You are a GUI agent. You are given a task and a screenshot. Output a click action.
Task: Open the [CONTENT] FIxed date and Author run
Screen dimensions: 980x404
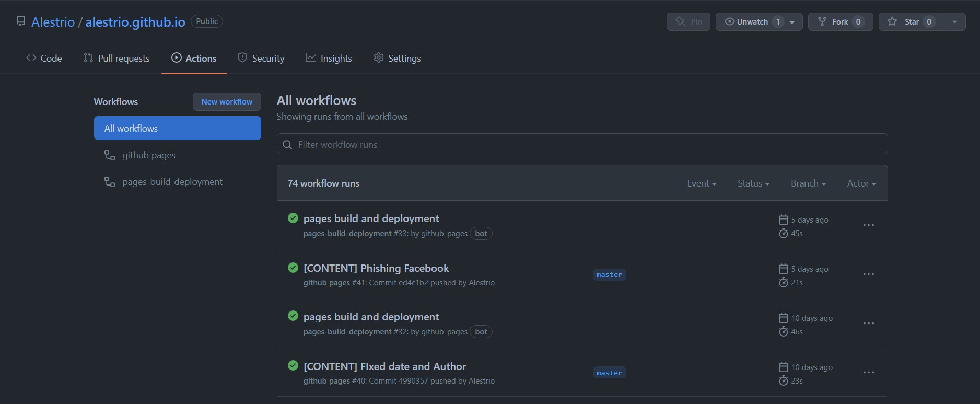point(384,366)
